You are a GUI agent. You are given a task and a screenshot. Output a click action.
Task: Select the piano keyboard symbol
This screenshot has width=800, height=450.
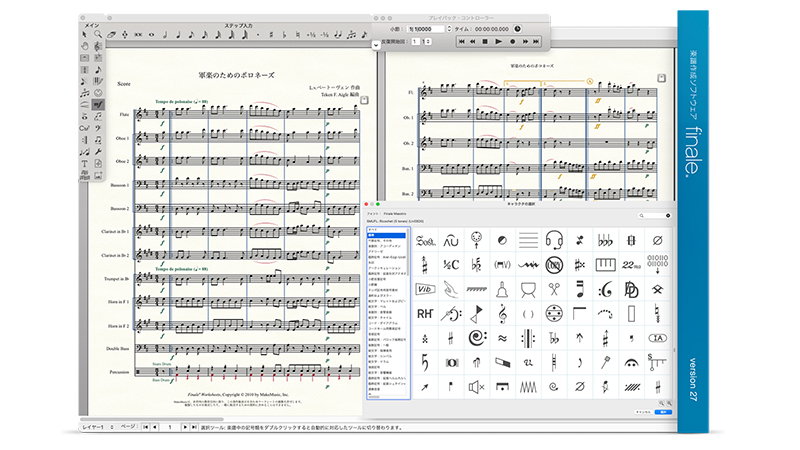pyautogui.click(x=606, y=264)
